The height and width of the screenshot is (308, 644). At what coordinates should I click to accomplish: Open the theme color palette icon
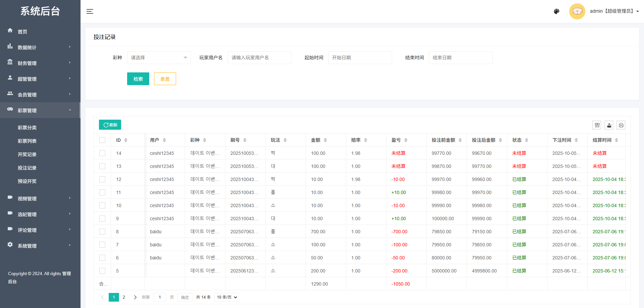[x=557, y=11]
